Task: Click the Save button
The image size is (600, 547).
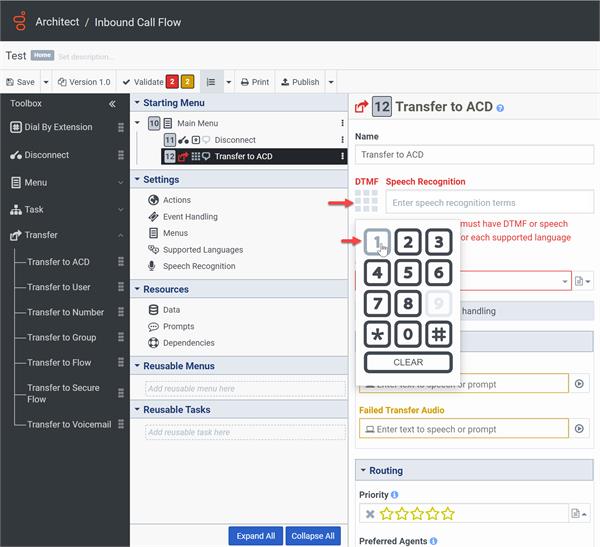Action: point(21,82)
